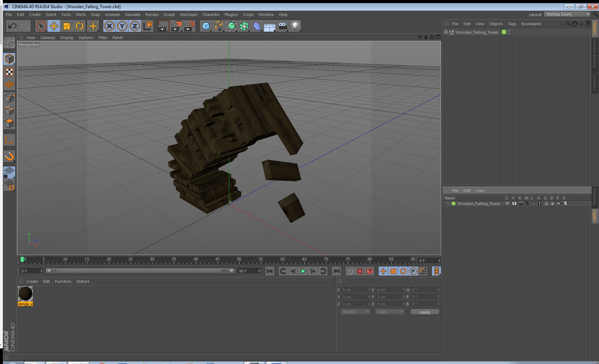Click the Apply button

coord(425,312)
